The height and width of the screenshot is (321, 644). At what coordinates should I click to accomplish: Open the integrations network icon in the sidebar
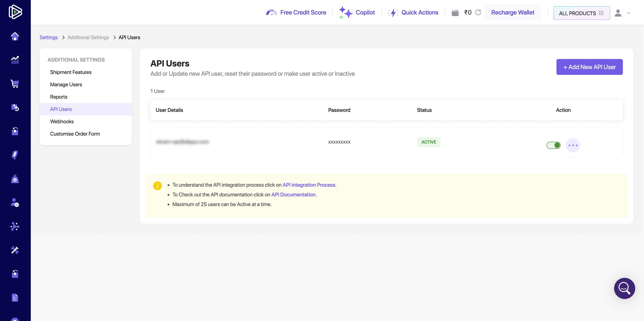(x=15, y=226)
